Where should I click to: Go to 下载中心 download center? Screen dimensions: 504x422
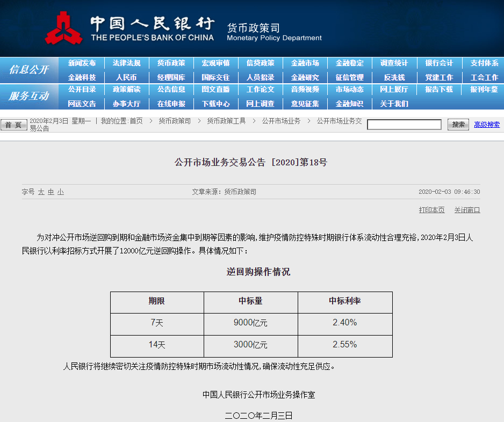point(215,104)
